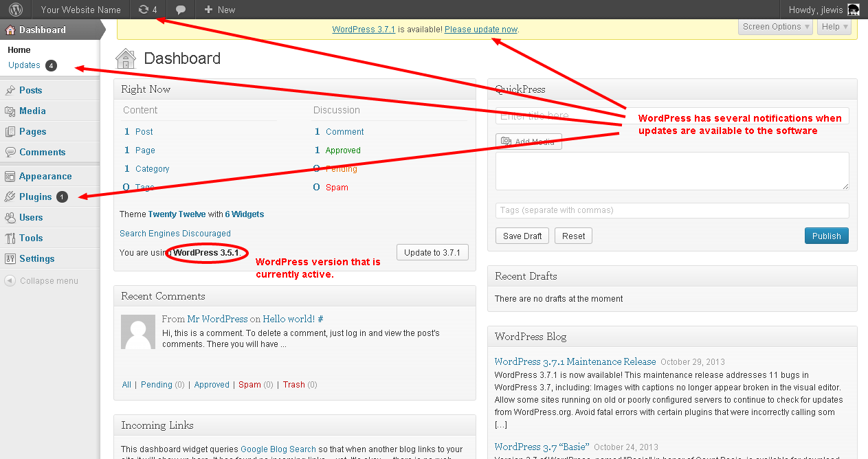Open the WordPress 3.7.1 link in notice

pyautogui.click(x=364, y=30)
